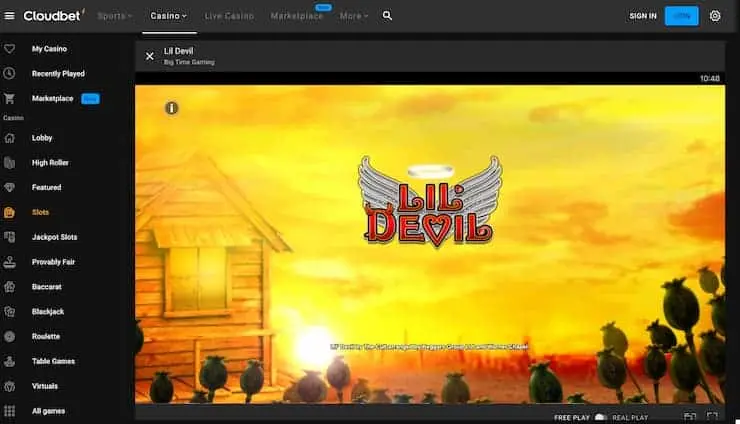Click the My Casino heart icon

coord(9,49)
